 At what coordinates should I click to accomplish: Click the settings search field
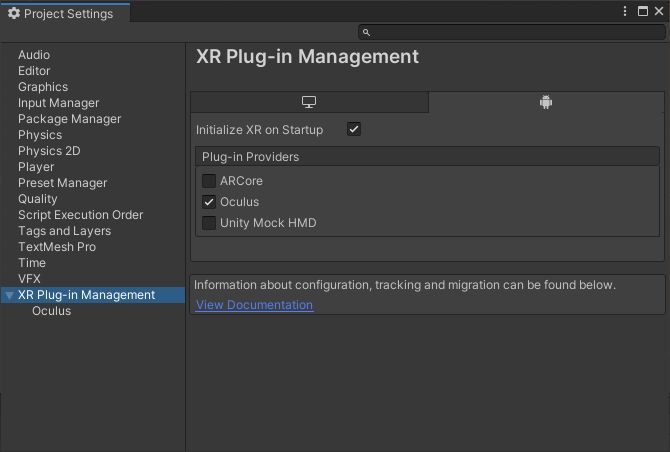512,32
